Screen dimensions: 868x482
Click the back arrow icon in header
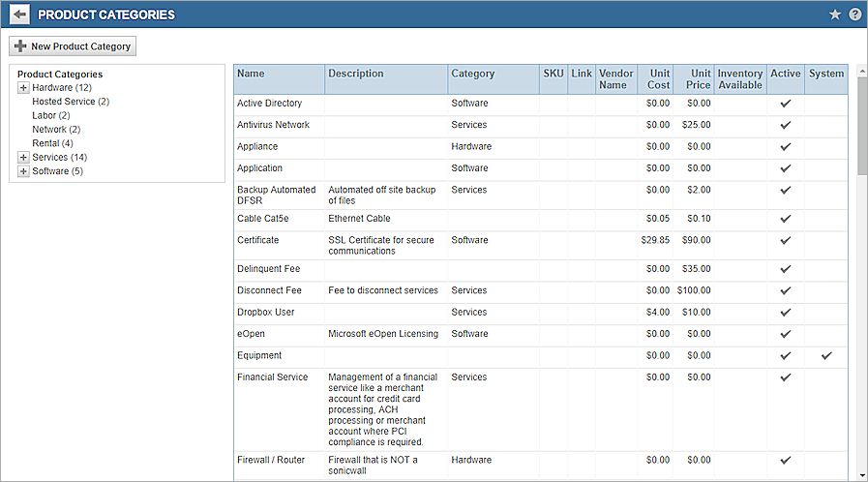point(20,15)
